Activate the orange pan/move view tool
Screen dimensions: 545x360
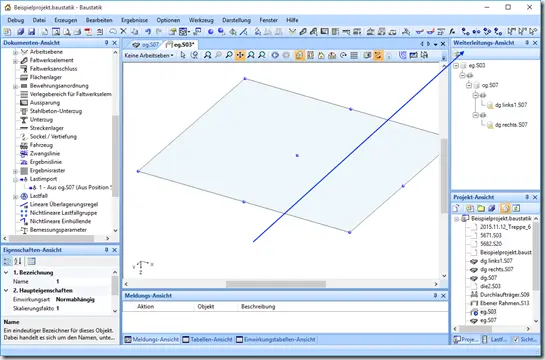coord(240,55)
